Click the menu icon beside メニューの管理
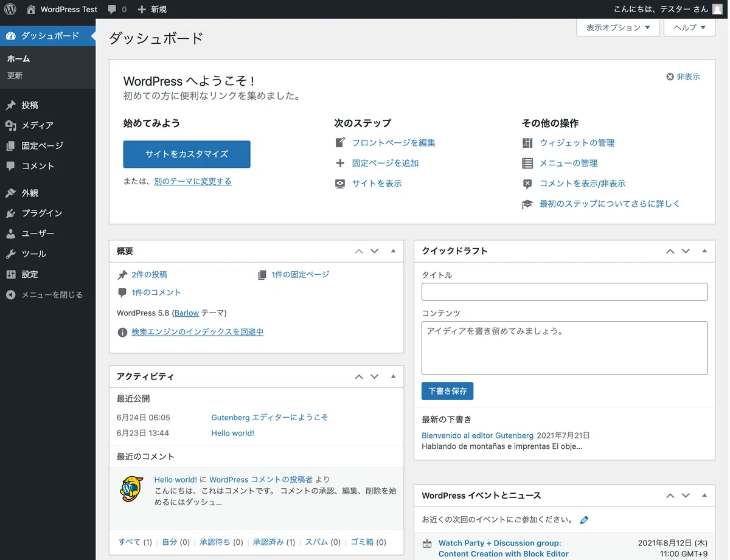 pyautogui.click(x=527, y=163)
